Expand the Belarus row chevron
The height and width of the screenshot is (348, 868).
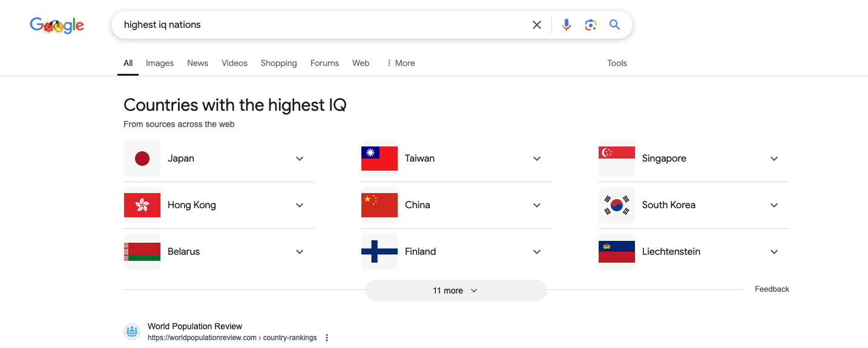[300, 252]
